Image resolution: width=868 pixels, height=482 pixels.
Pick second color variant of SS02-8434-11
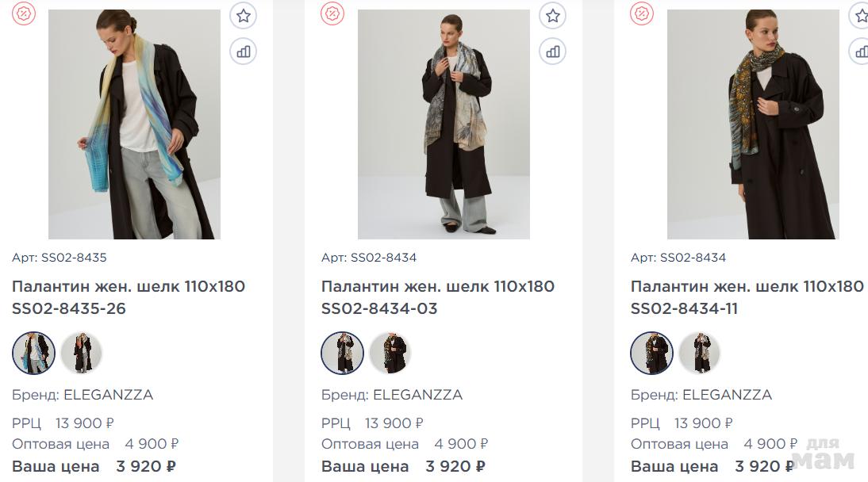(x=700, y=353)
